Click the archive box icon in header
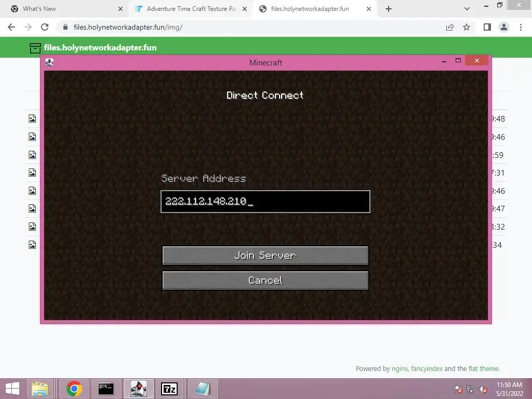Screen dimensions: 532x399 tap(35, 48)
